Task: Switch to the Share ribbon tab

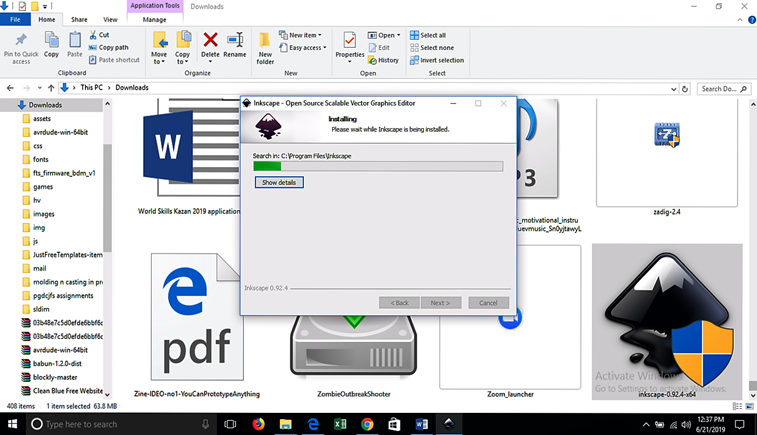Action: click(79, 19)
